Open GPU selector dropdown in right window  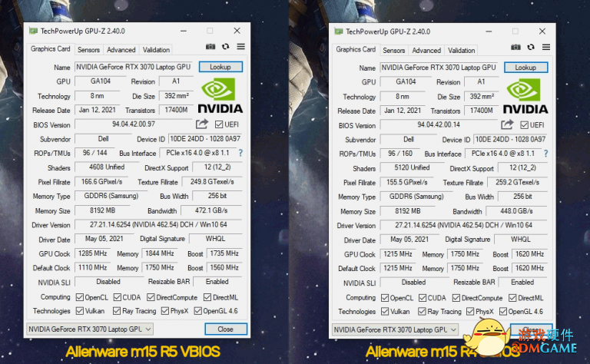395,329
